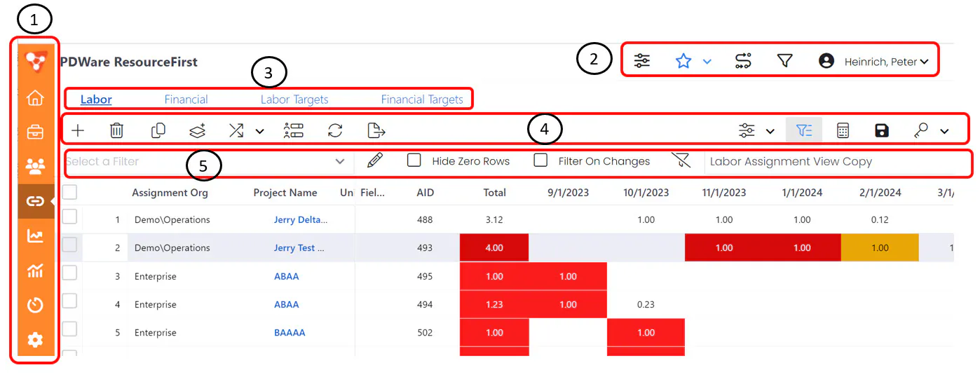
Task: Select the red 1.23 Total cell
Action: [494, 304]
